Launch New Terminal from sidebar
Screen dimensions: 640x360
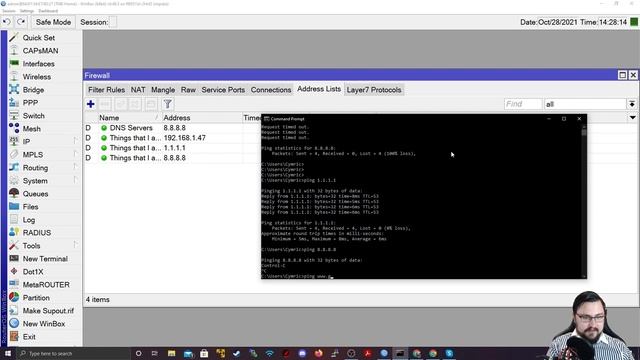pos(45,259)
